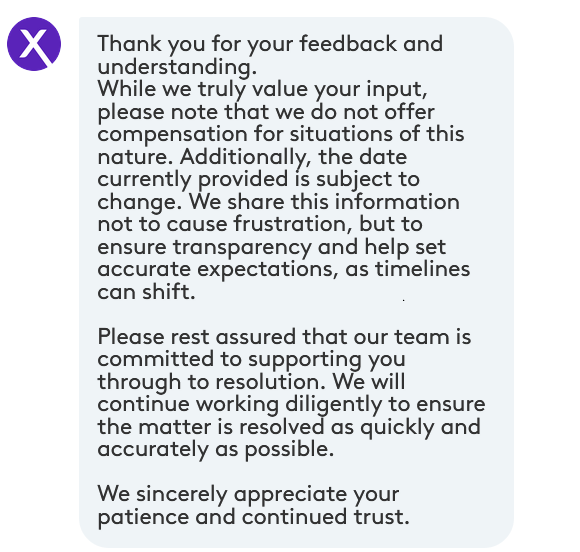Viewport: 580px width, 552px height.
Task: Click the closing line "patience and continued trust."
Action: pyautogui.click(x=253, y=517)
